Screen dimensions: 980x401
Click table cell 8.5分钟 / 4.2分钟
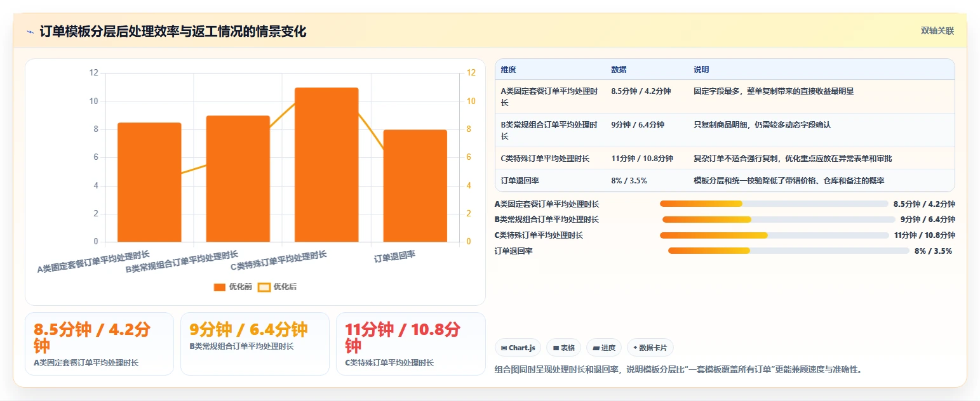click(x=641, y=91)
